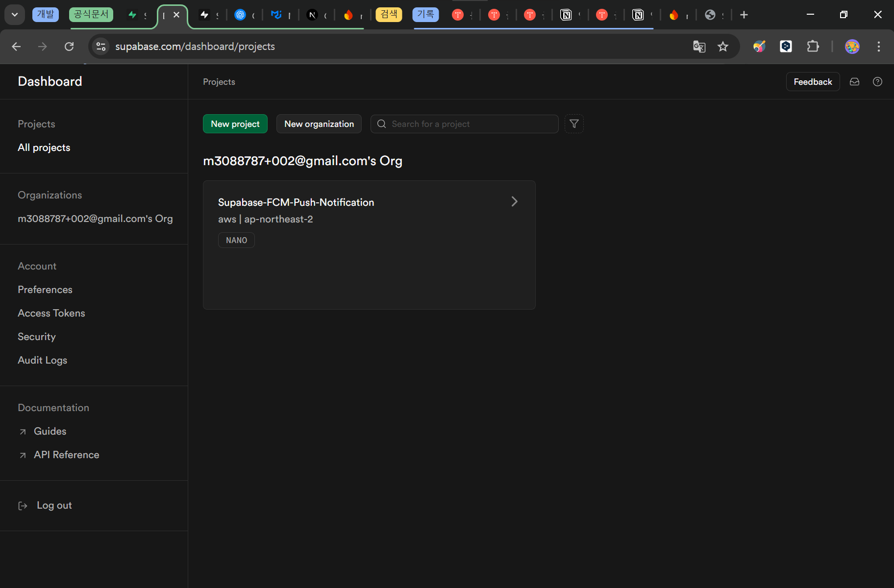The width and height of the screenshot is (894, 588).
Task: Open the colorful paintbrush extension
Action: pos(759,47)
